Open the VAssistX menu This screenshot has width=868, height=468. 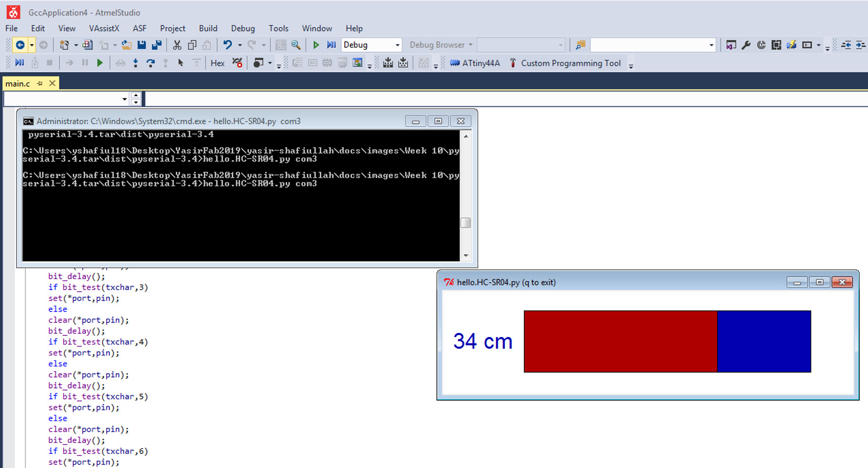[104, 28]
